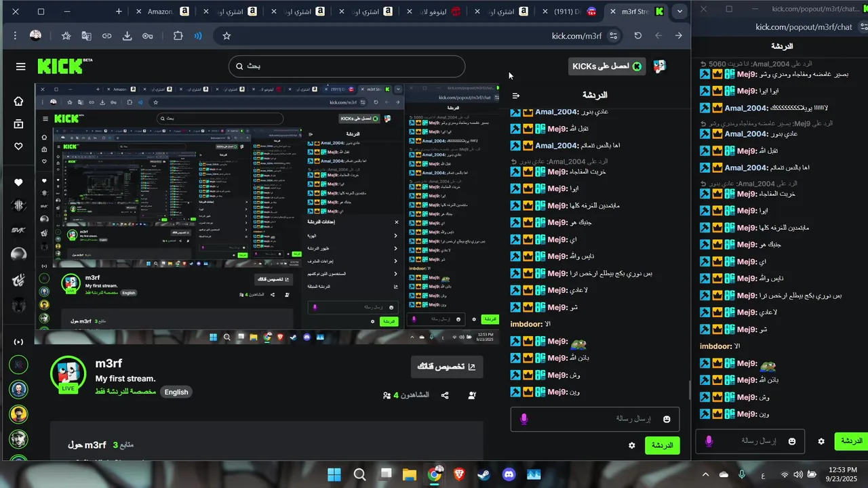868x488 pixels.
Task: Open the browser downloads icon
Action: pyautogui.click(x=127, y=36)
